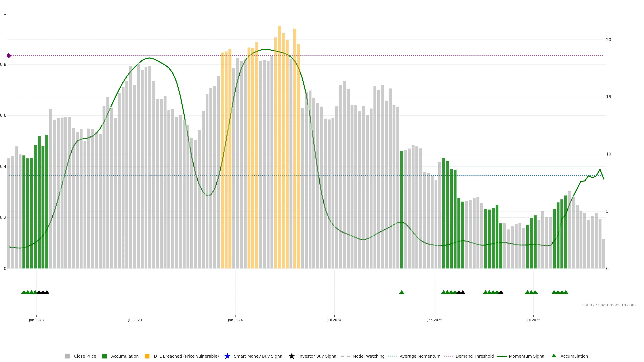Screen dimensions: 644x362
Task: Toggle Momentum Signal legend entry
Action: (527, 356)
